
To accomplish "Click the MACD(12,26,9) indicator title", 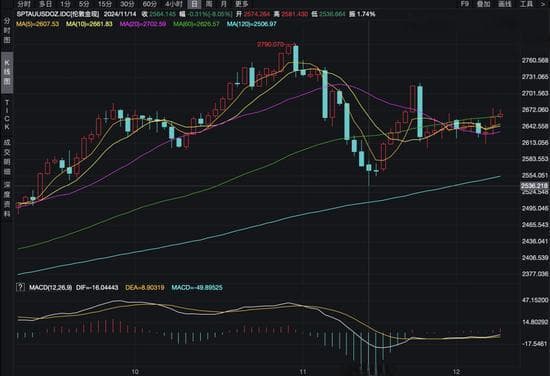I will point(51,288).
